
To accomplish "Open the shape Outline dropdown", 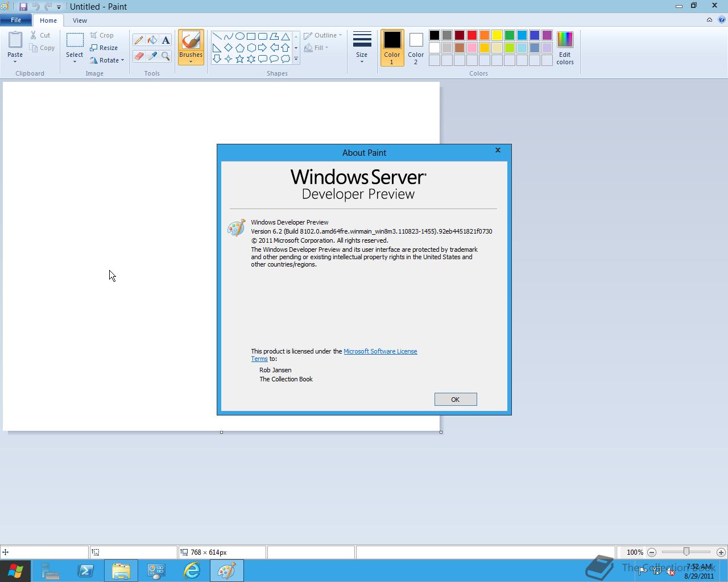I will pyautogui.click(x=323, y=35).
